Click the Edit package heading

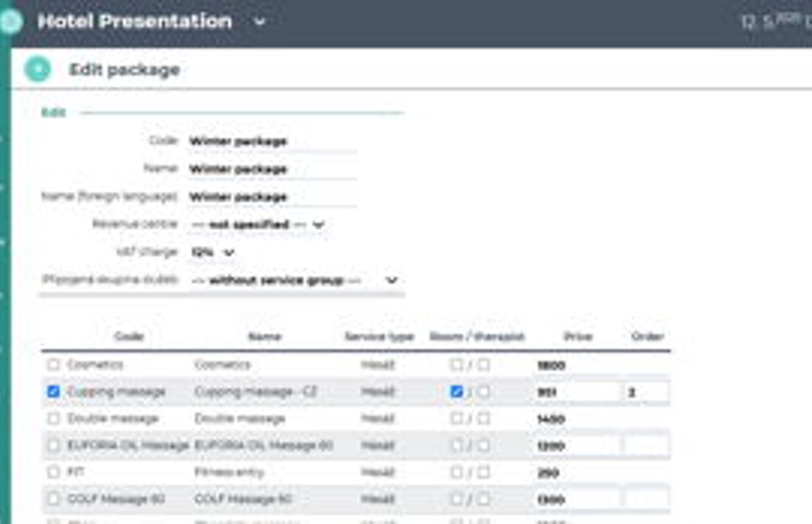[x=124, y=70]
